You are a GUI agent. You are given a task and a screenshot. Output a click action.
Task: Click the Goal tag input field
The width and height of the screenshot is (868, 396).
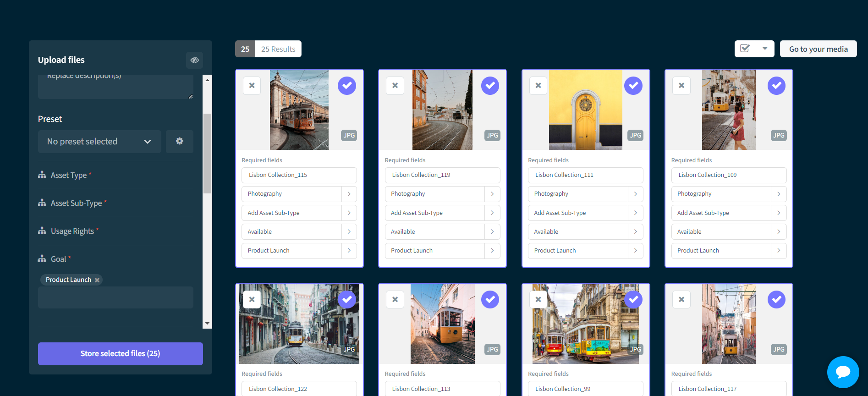coord(115,297)
